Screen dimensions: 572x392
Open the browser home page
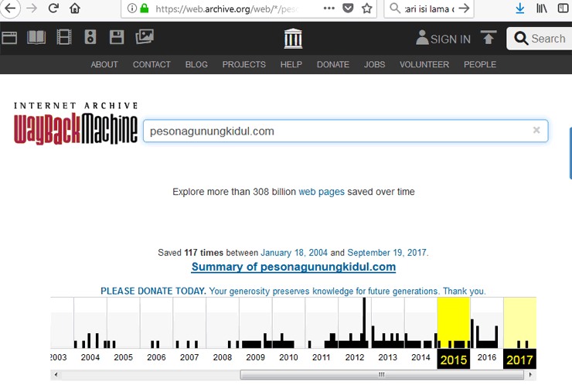75,8
